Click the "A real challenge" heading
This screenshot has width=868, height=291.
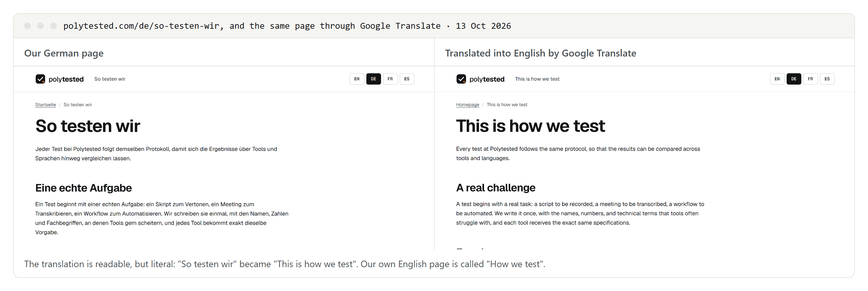[496, 188]
